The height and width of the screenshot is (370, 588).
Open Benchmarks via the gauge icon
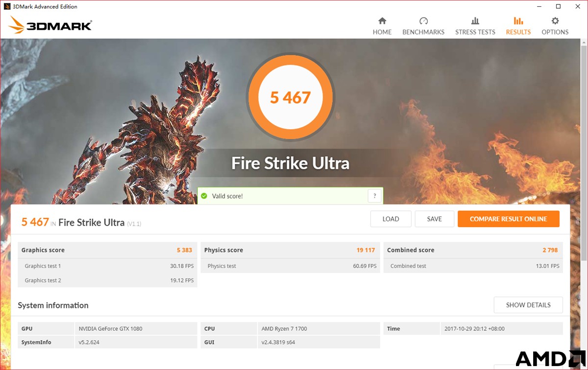tap(423, 21)
